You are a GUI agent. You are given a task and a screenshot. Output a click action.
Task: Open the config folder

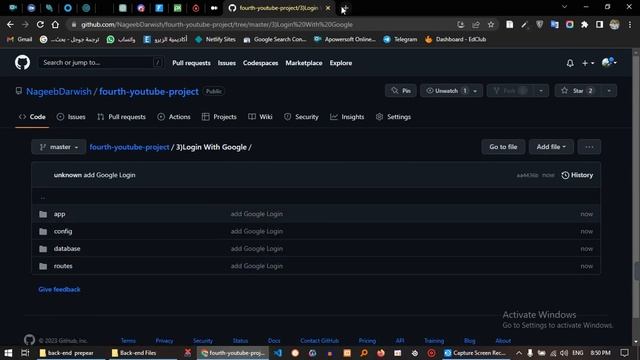(63, 231)
